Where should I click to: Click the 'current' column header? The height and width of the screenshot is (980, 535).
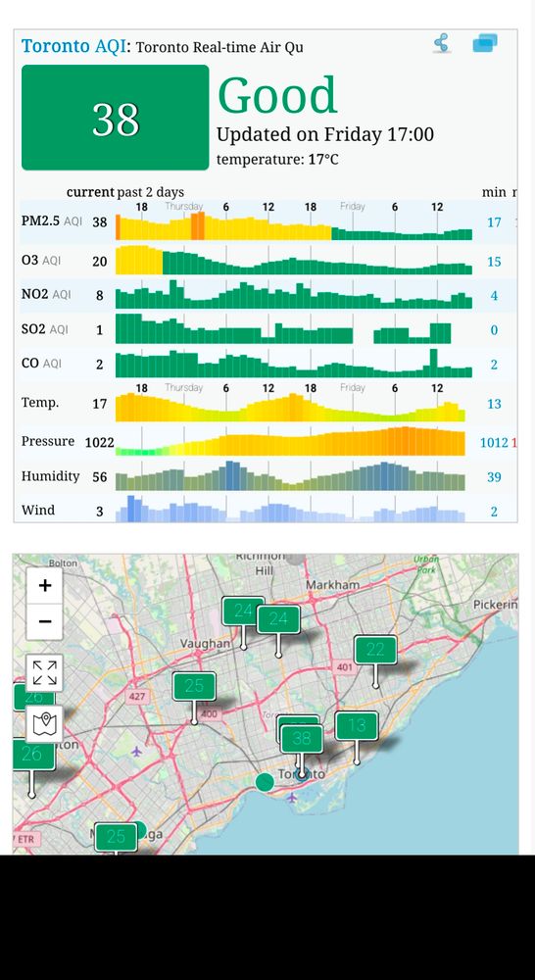pyautogui.click(x=90, y=192)
